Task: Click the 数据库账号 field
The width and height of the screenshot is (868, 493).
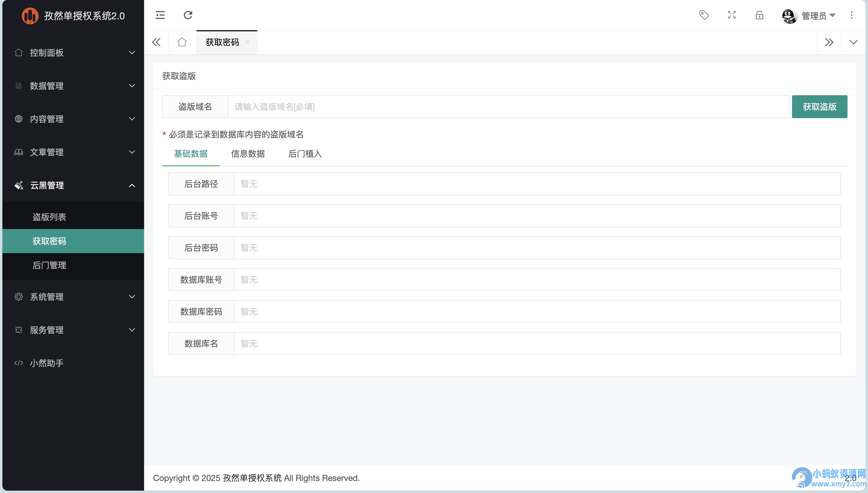Action: point(537,280)
